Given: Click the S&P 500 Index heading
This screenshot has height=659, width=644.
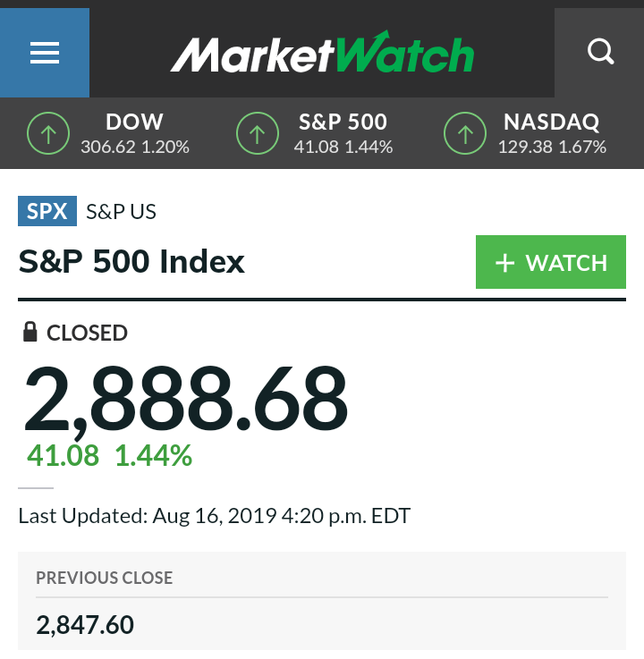Looking at the screenshot, I should coord(131,262).
